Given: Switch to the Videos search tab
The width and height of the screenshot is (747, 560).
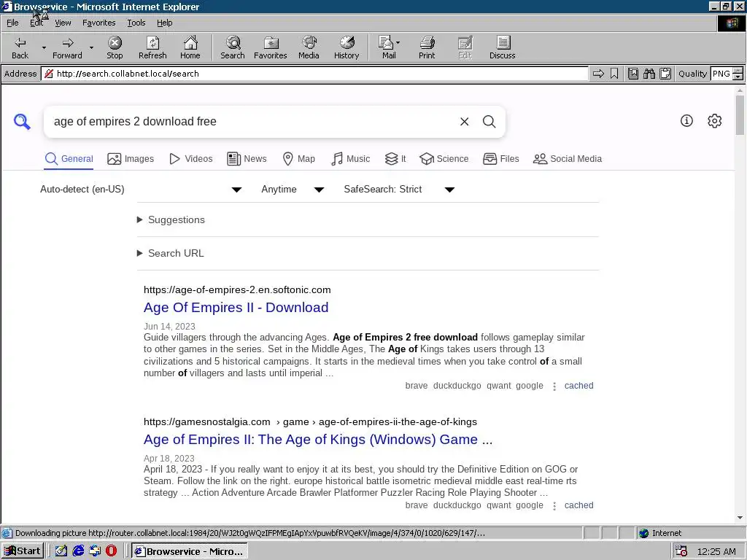Looking at the screenshot, I should 190,158.
